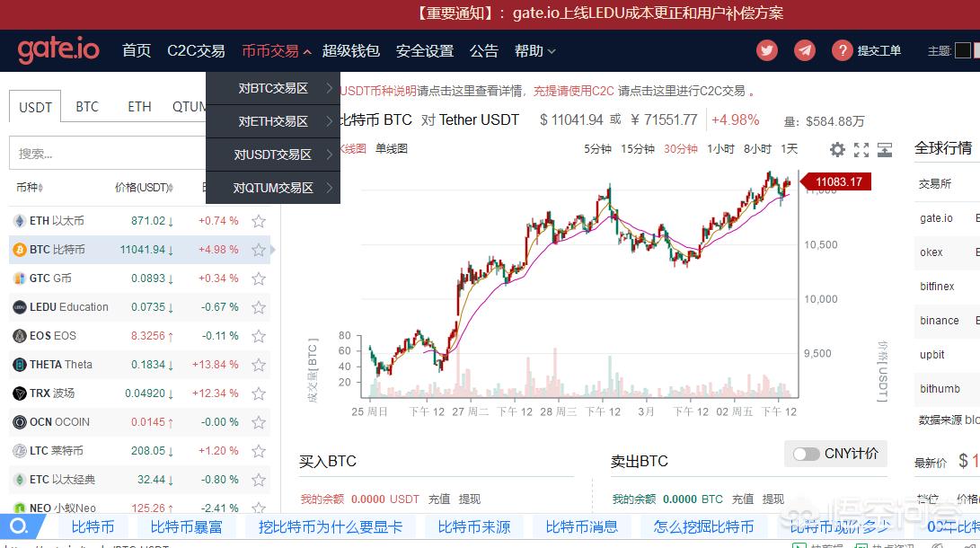Favorite ETH with its star icon
The image size is (980, 548).
click(259, 221)
